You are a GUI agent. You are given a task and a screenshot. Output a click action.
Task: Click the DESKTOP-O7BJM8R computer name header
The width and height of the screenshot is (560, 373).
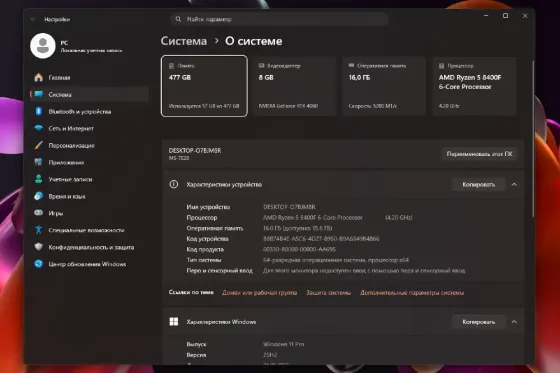point(195,150)
